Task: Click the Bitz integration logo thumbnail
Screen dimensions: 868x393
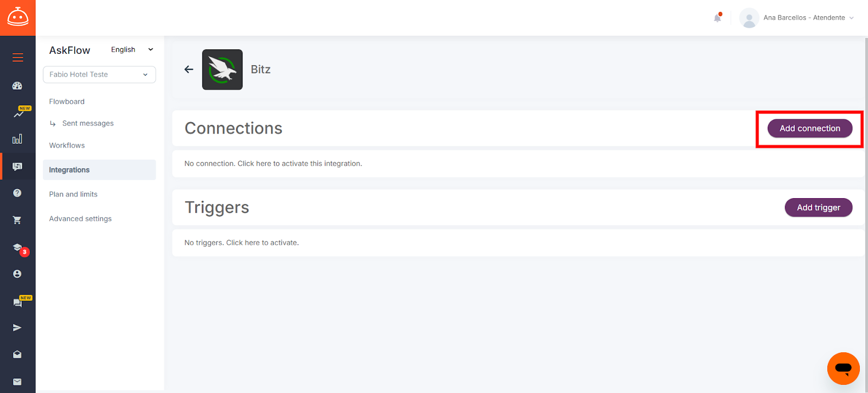Action: [x=222, y=69]
